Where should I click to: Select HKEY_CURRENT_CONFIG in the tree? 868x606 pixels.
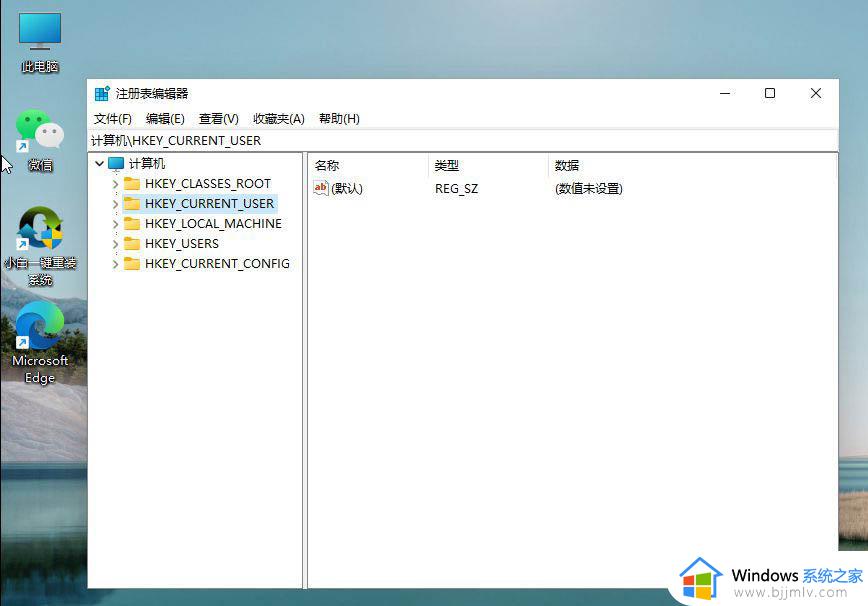(217, 263)
